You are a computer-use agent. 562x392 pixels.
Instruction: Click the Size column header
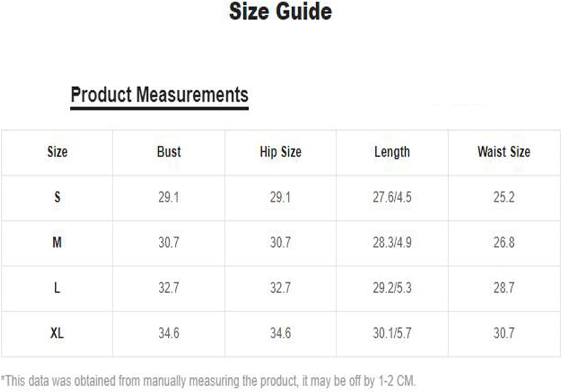57,152
